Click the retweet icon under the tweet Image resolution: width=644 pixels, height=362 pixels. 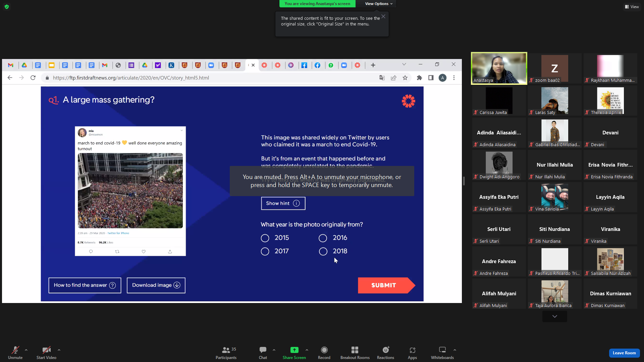pyautogui.click(x=117, y=251)
